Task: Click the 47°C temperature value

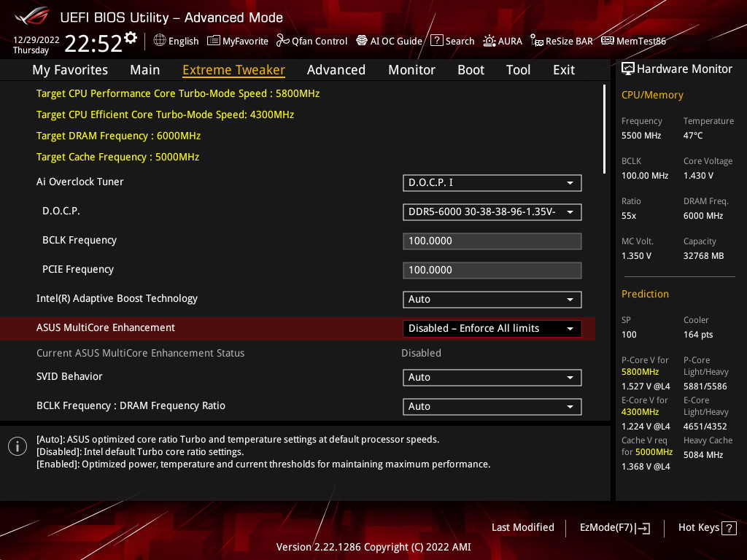Action: pyautogui.click(x=693, y=135)
